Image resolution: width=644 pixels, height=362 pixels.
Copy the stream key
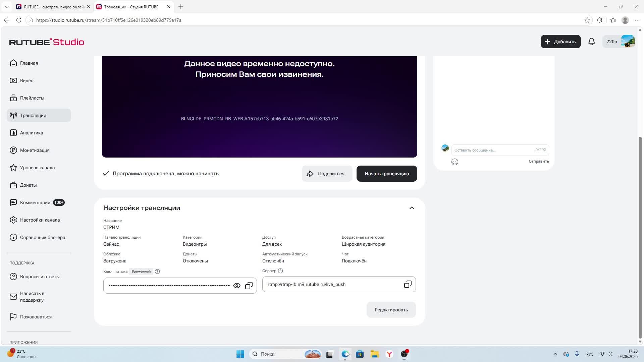coord(249,286)
